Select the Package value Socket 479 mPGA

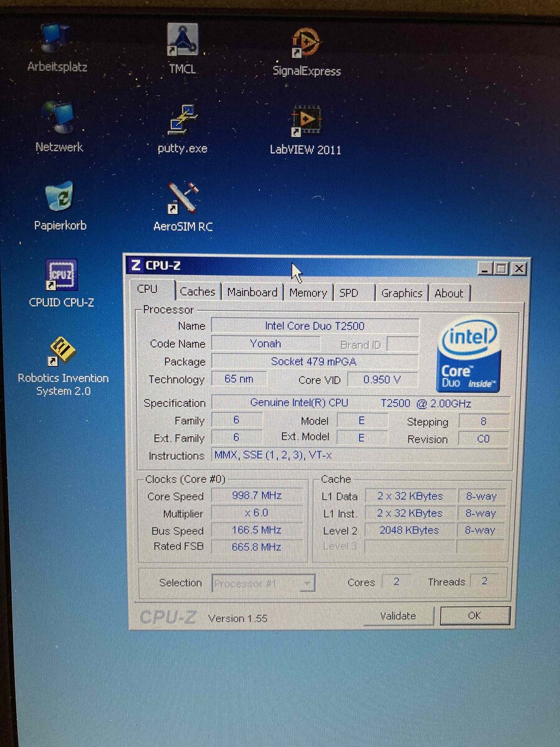[315, 361]
